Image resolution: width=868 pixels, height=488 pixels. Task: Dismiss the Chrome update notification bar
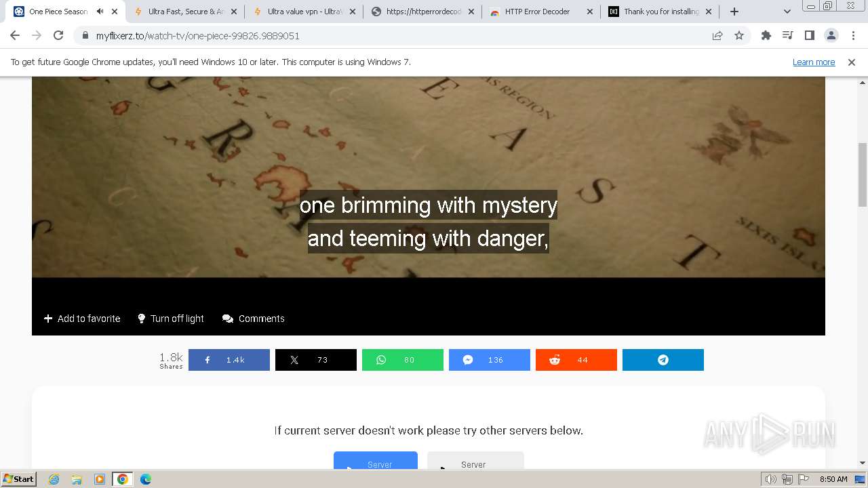[x=852, y=62]
